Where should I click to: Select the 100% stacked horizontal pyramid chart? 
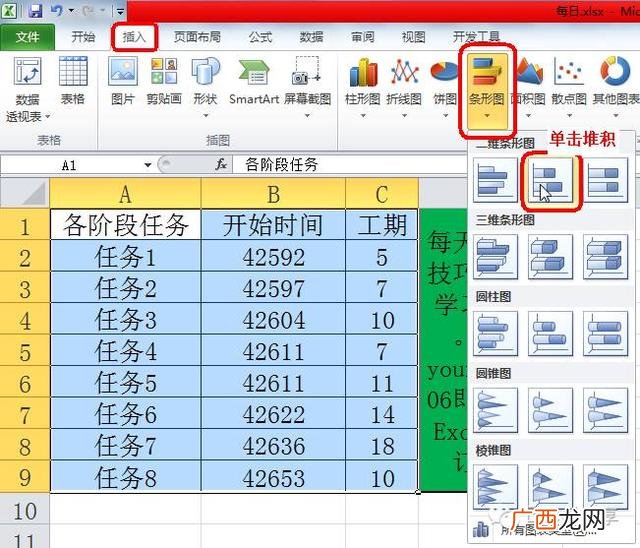click(x=605, y=487)
